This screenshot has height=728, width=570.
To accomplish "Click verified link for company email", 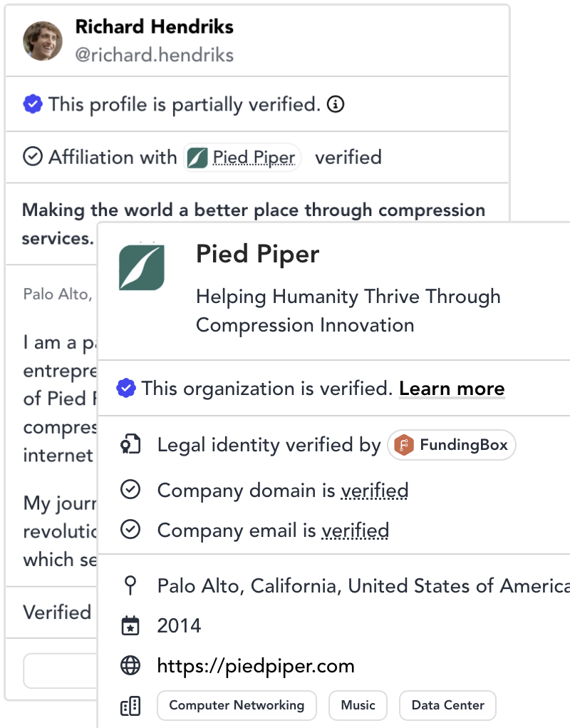I will coord(355,530).
